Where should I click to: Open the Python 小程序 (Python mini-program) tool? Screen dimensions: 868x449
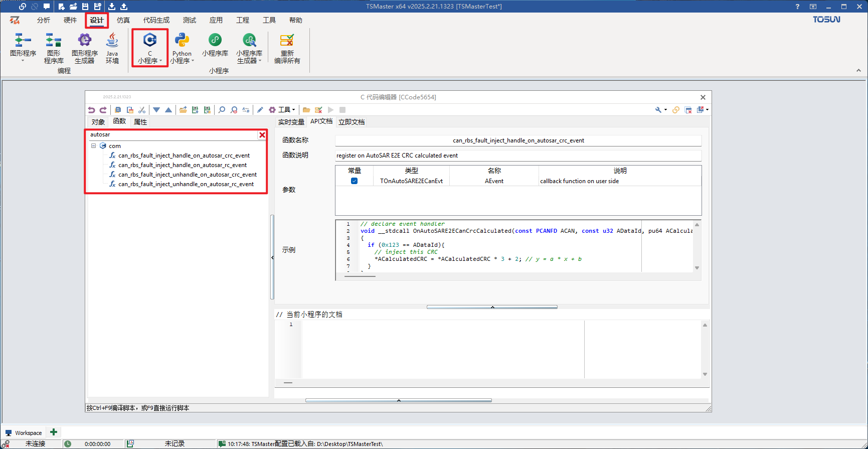coord(182,48)
